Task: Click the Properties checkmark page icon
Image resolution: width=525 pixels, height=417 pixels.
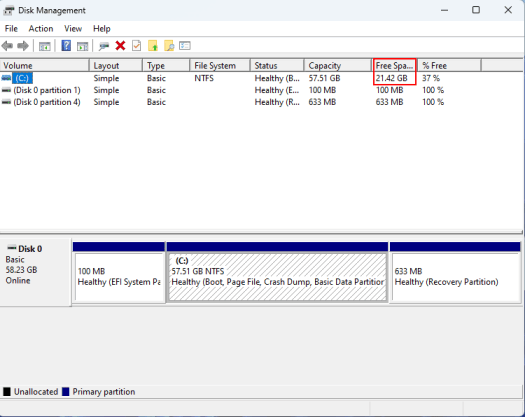Action: tap(137, 46)
